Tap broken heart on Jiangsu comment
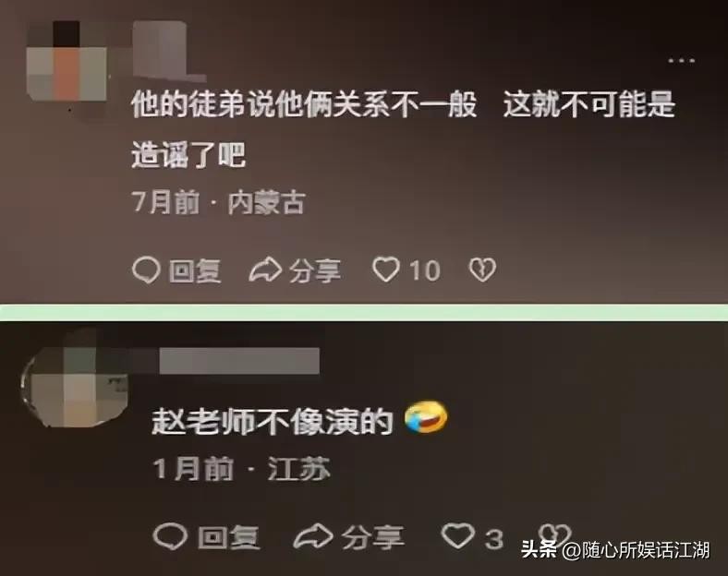728x576 pixels. (554, 535)
